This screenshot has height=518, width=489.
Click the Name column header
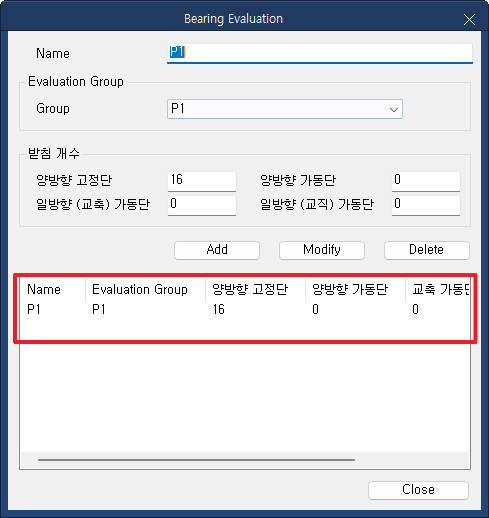tap(52, 290)
